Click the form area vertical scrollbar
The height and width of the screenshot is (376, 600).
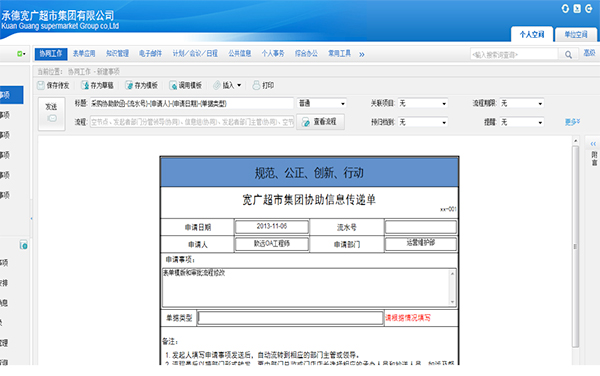pos(575,246)
